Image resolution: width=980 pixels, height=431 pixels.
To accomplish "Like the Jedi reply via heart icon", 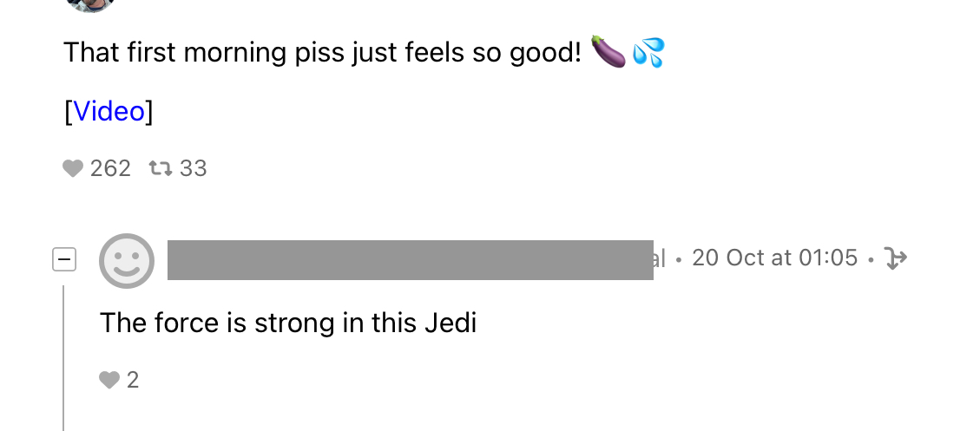I will tap(109, 380).
